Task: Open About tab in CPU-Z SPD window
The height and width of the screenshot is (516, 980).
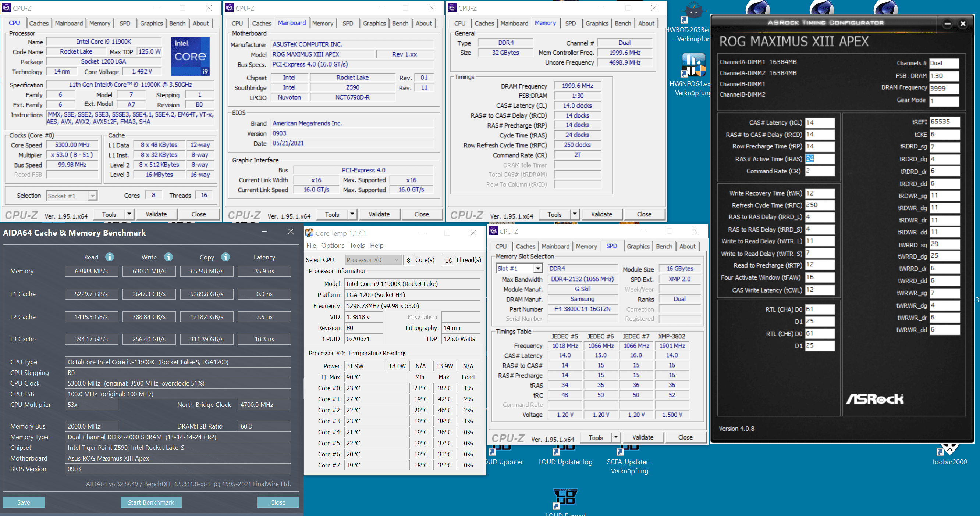Action: [x=688, y=246]
